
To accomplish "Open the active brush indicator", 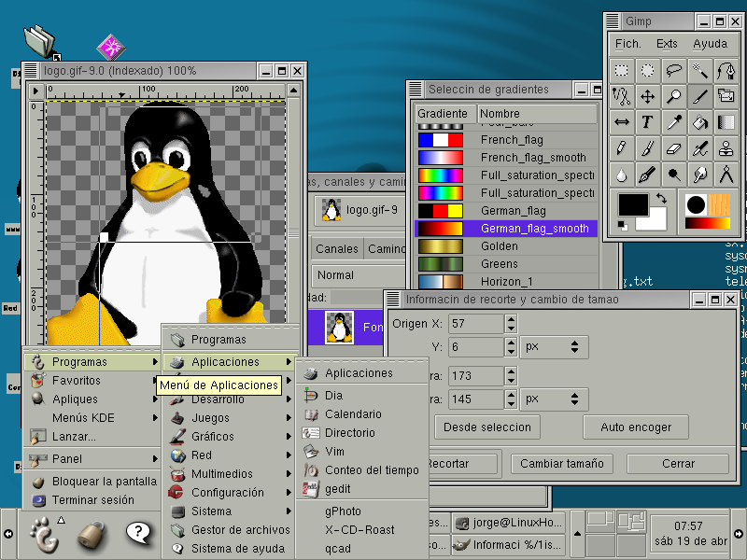I will tap(696, 204).
